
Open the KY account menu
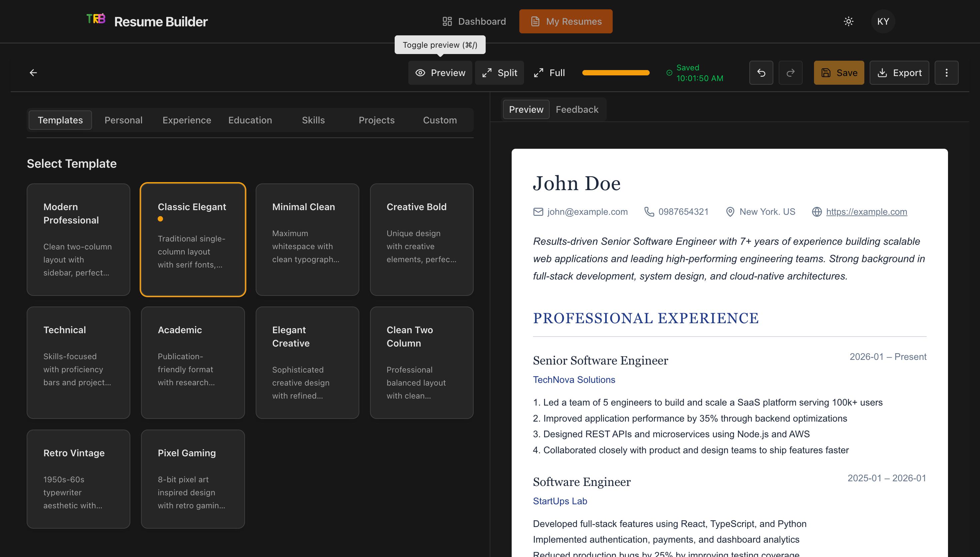[883, 21]
